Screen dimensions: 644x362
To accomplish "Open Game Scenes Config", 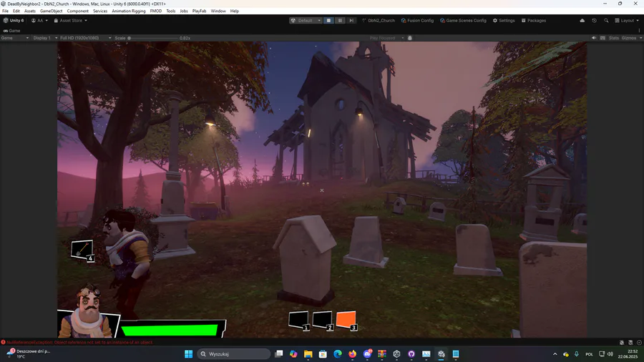I will [463, 21].
